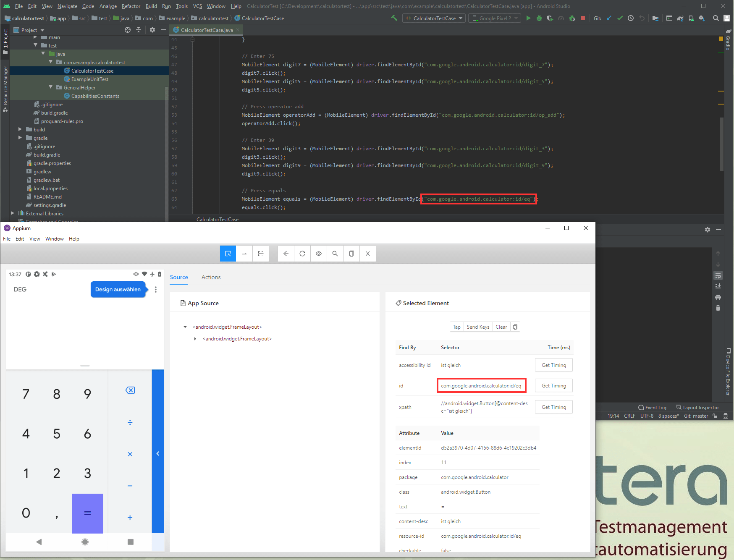Open the Event Log panel
Image resolution: width=734 pixels, height=560 pixels.
coord(652,407)
